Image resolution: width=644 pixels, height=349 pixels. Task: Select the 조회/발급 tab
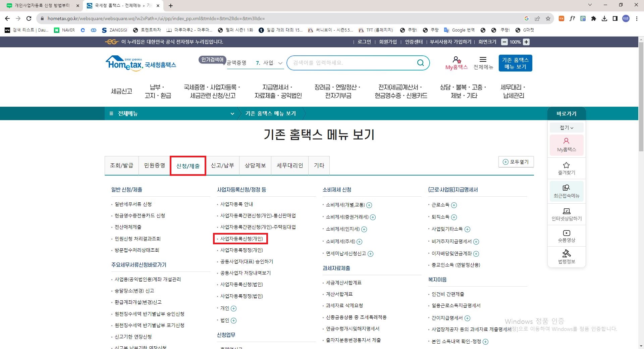pos(121,165)
